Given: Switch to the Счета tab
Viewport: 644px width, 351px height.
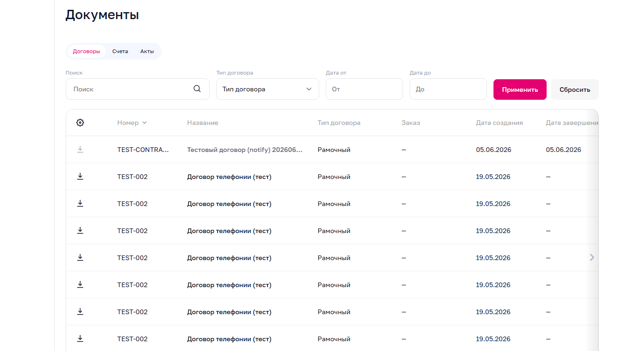Looking at the screenshot, I should tap(120, 51).
